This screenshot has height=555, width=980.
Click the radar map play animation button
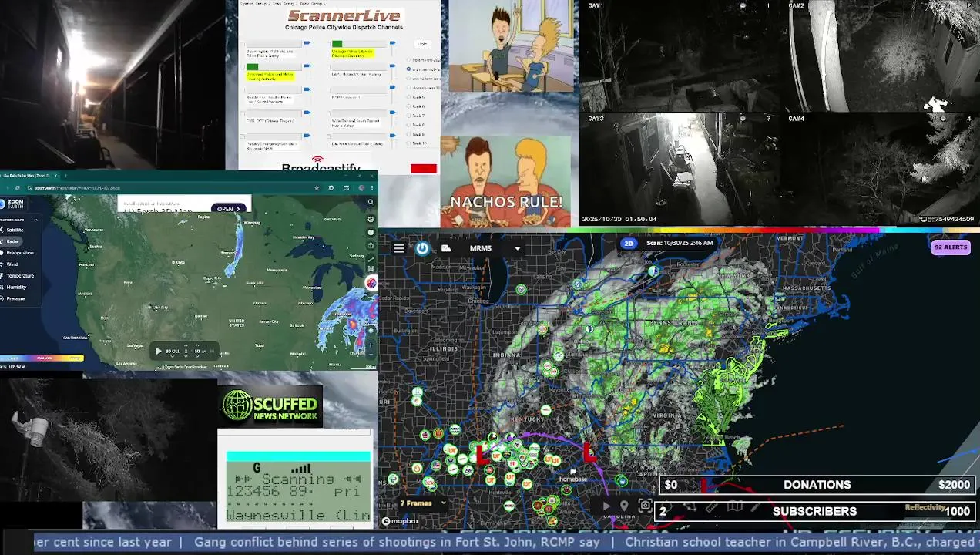click(606, 506)
